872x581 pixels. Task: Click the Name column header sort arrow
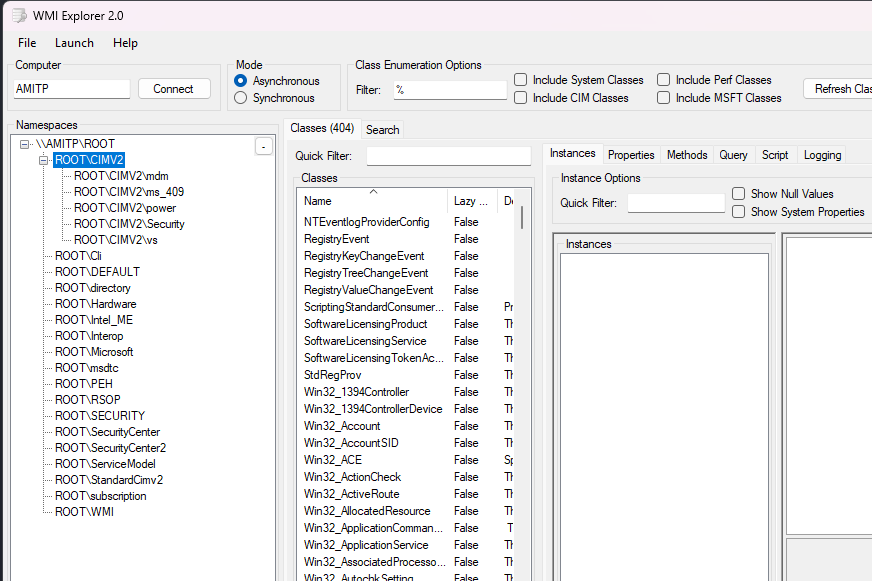[x=374, y=190]
